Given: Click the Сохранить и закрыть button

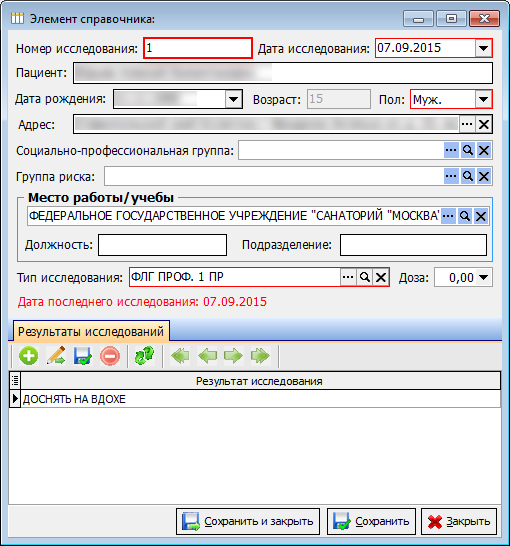Looking at the screenshot, I should click(248, 522).
